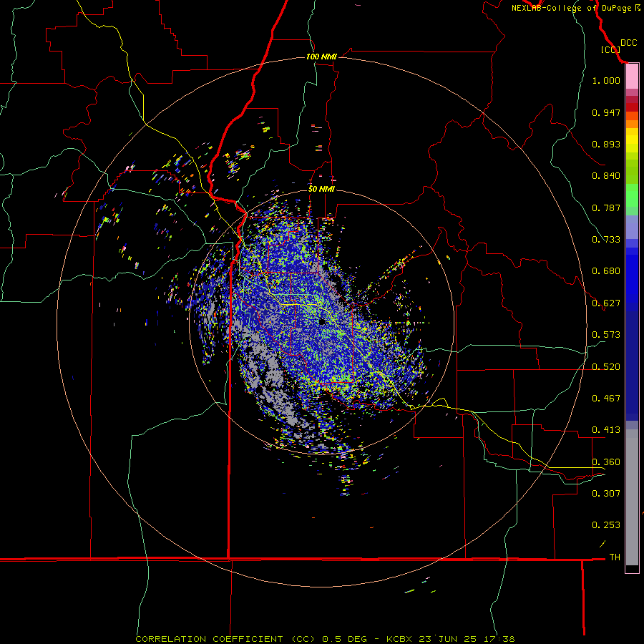The image size is (644, 644).
Task: Click the 0.893 value on the scale
Action: pos(606,144)
